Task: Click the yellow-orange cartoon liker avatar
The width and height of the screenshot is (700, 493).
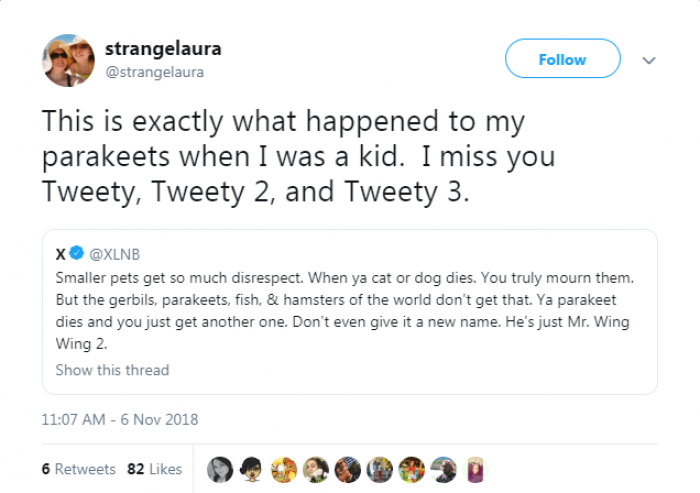Action: click(x=284, y=469)
